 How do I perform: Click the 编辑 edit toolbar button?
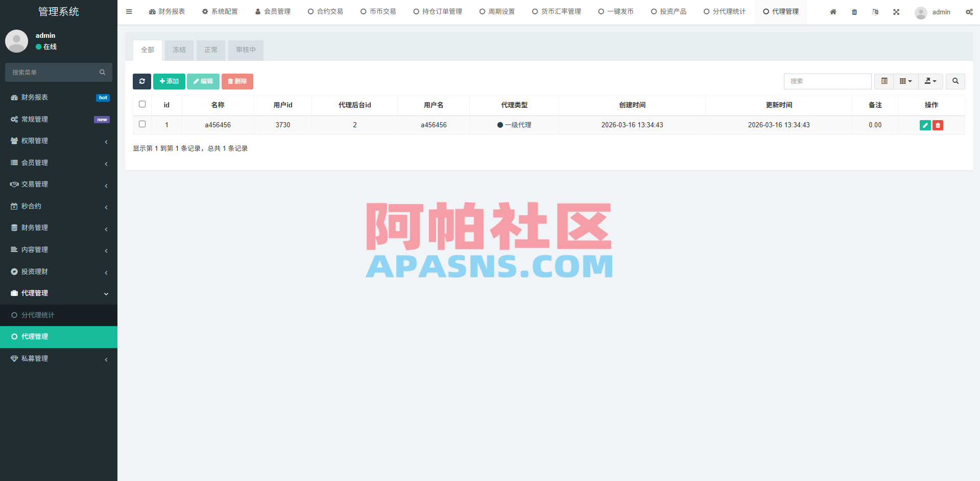coord(203,81)
